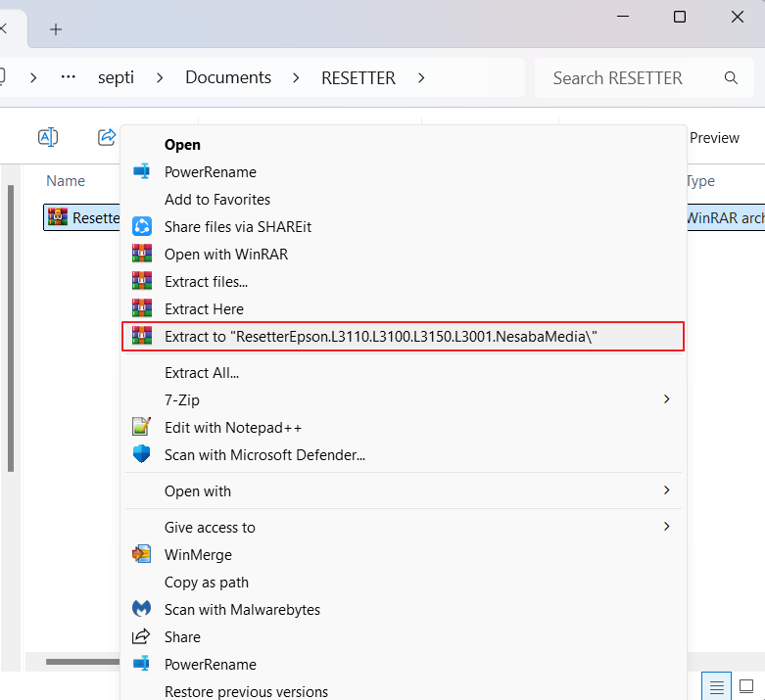Image resolution: width=765 pixels, height=700 pixels.
Task: Click the Malwarebytes icon in context menu
Action: pos(142,609)
